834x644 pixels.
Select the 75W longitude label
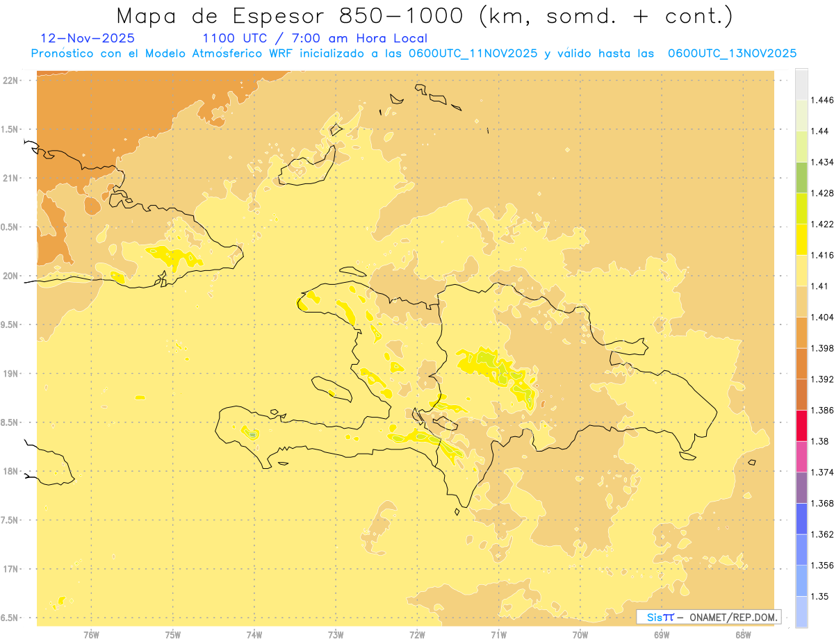[x=173, y=635]
